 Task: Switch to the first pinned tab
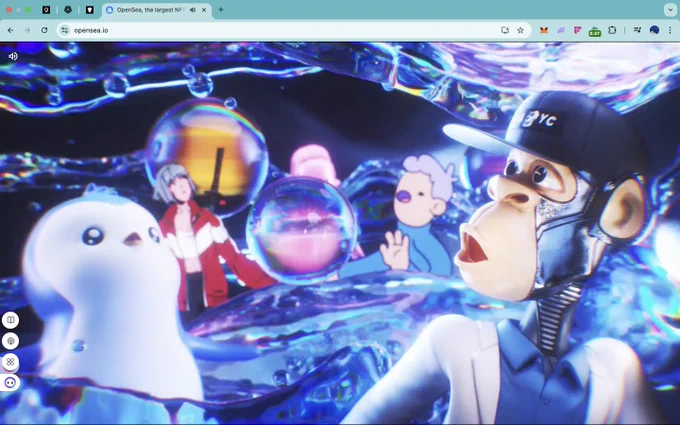pos(46,10)
